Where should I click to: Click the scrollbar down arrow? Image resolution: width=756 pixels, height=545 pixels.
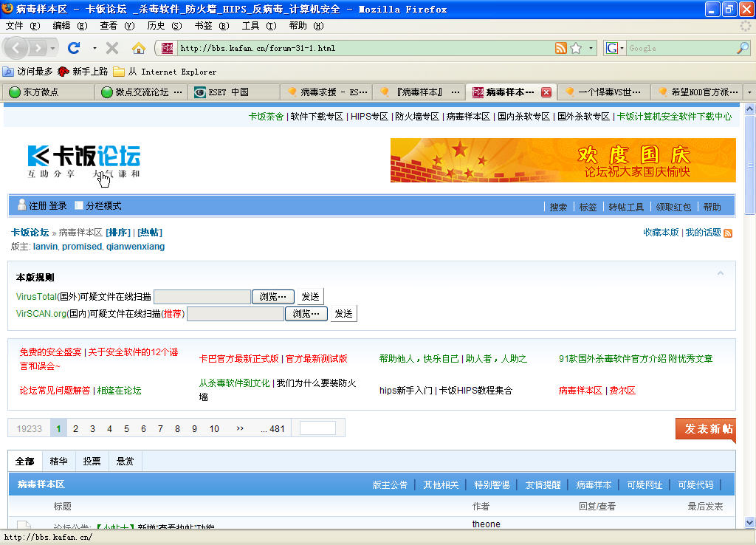[750, 522]
